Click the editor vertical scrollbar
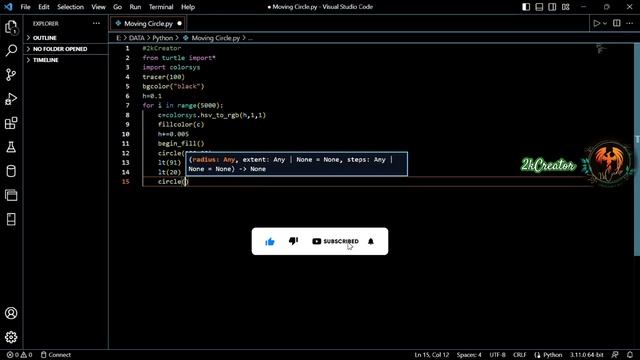The height and width of the screenshot is (360, 640). point(637,149)
